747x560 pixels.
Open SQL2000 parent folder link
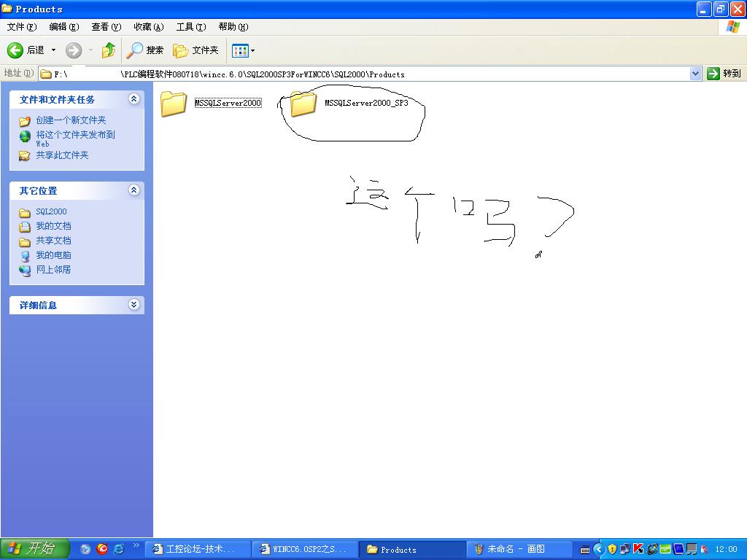[51, 211]
